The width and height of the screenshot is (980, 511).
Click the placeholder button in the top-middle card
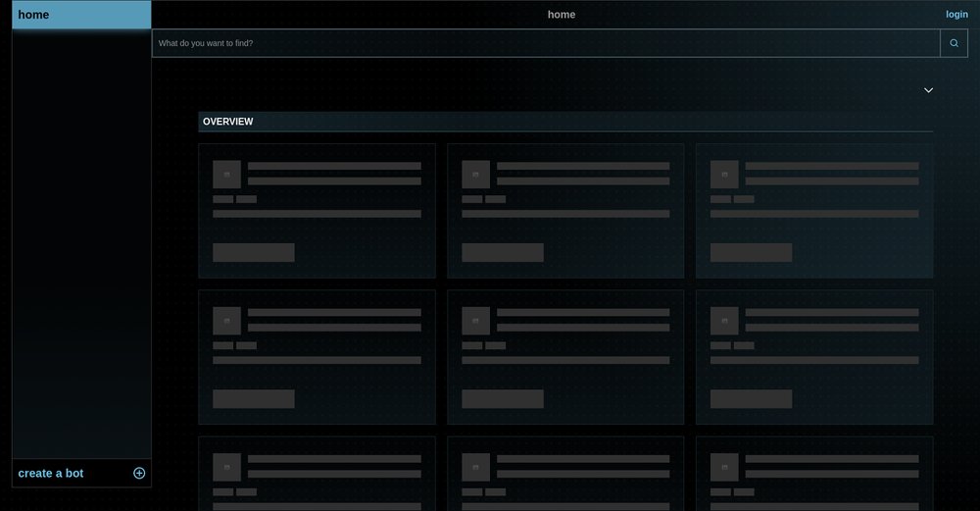click(x=503, y=252)
